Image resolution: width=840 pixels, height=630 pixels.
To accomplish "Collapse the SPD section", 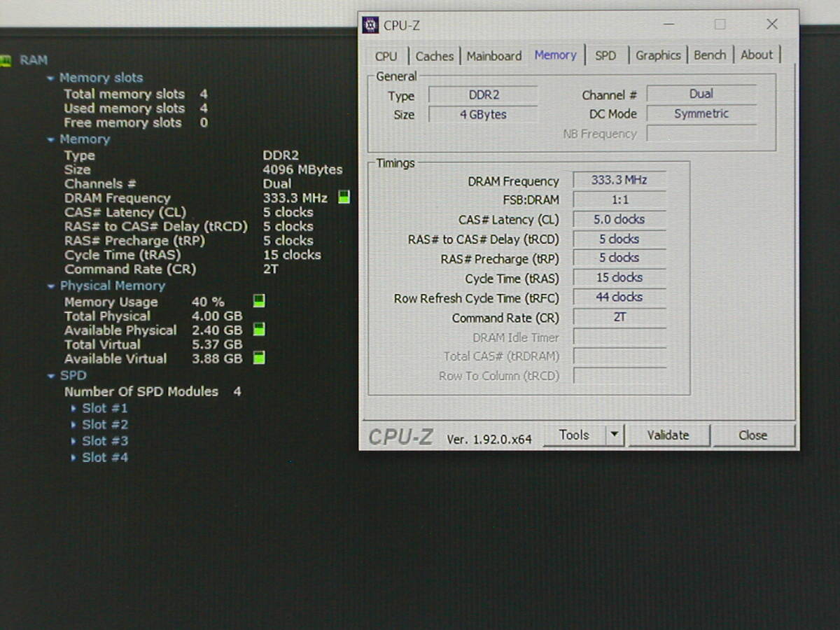I will pos(50,376).
